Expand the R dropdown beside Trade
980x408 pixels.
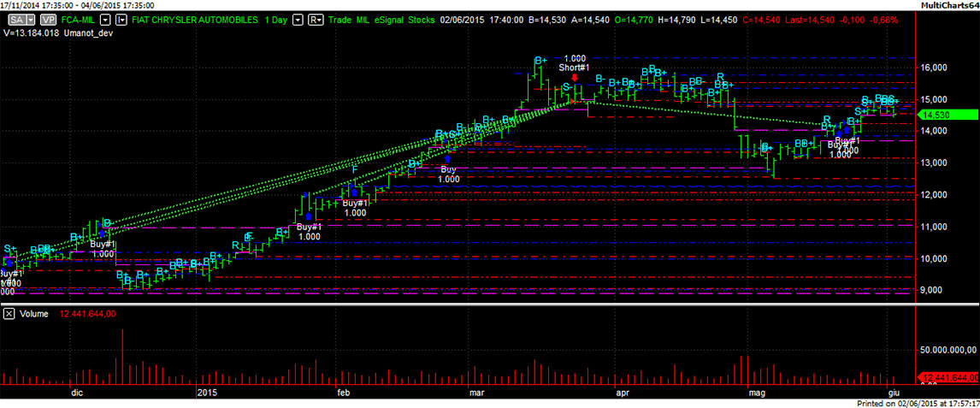click(x=316, y=18)
